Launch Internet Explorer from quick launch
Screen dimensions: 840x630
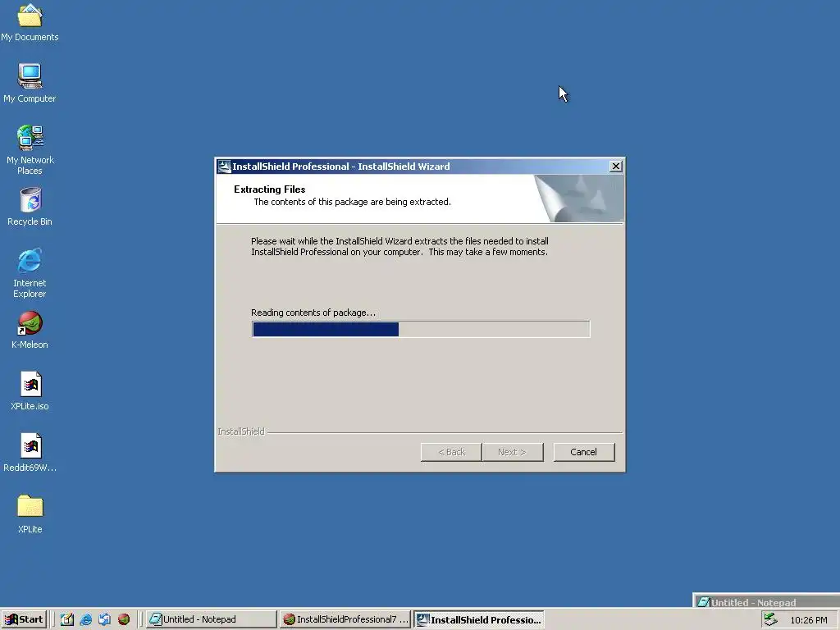point(85,619)
